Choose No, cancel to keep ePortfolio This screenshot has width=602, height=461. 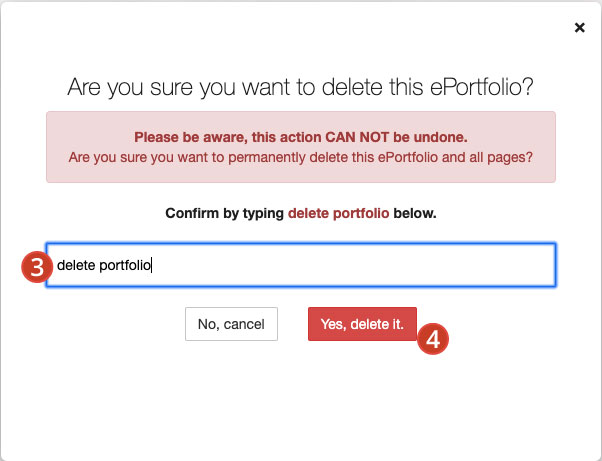coord(231,324)
